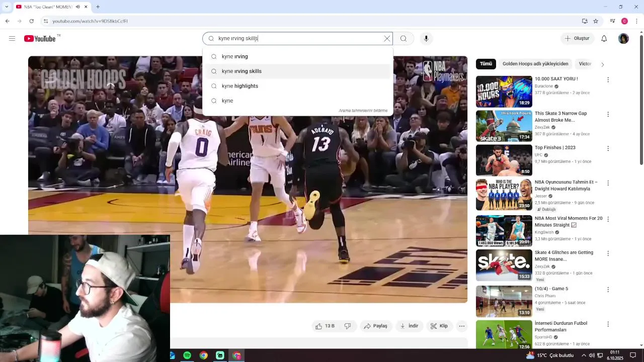Go back in browser history

7,21
